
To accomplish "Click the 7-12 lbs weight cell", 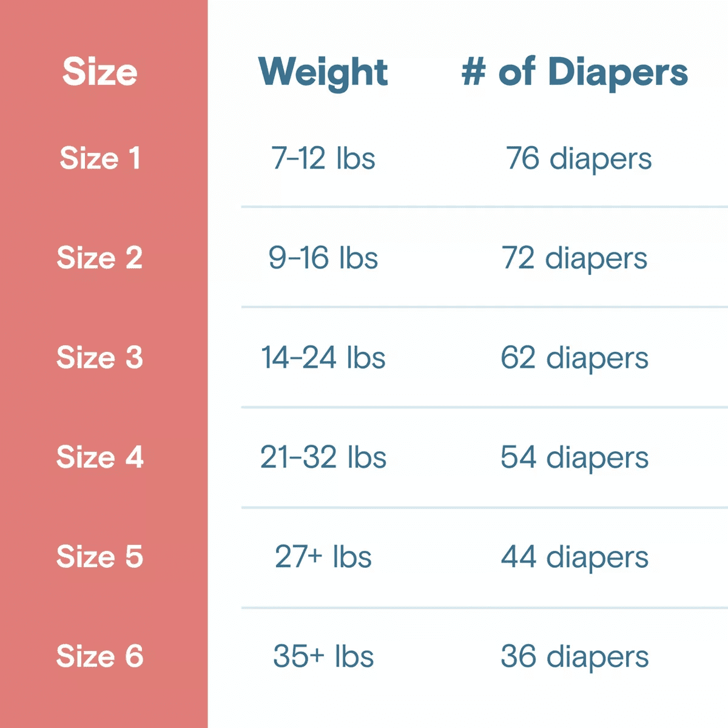I will click(x=323, y=158).
